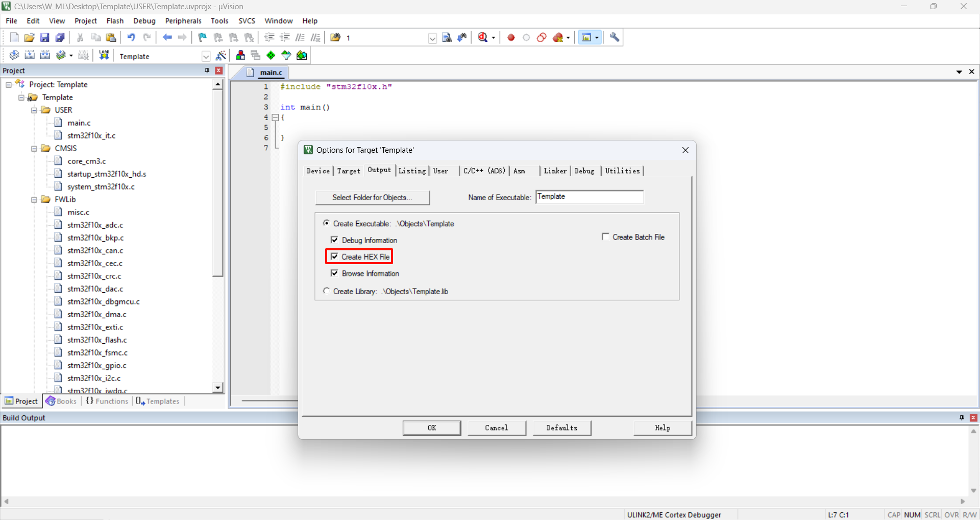Collapse the USER folder in project tree
The height and width of the screenshot is (520, 980).
pyautogui.click(x=34, y=110)
